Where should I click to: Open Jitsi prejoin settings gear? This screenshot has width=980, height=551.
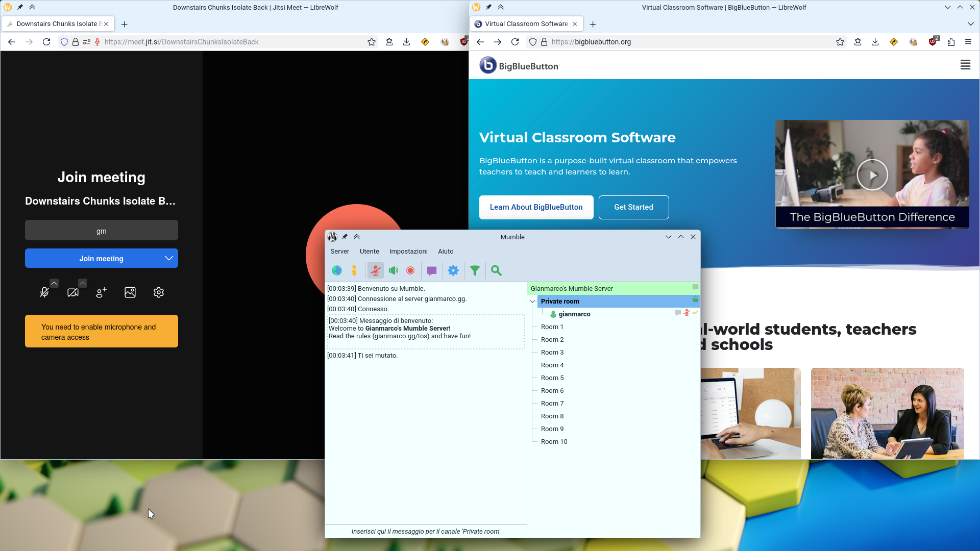click(159, 292)
